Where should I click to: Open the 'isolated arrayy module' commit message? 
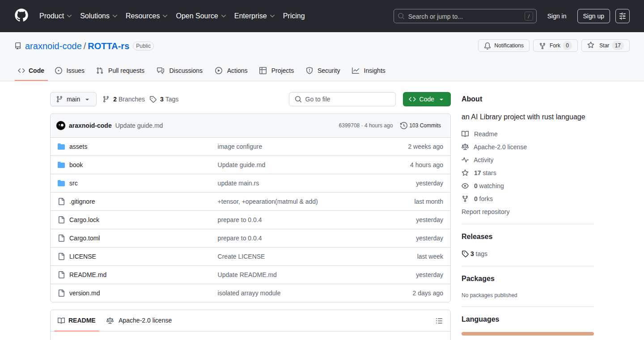(249, 293)
